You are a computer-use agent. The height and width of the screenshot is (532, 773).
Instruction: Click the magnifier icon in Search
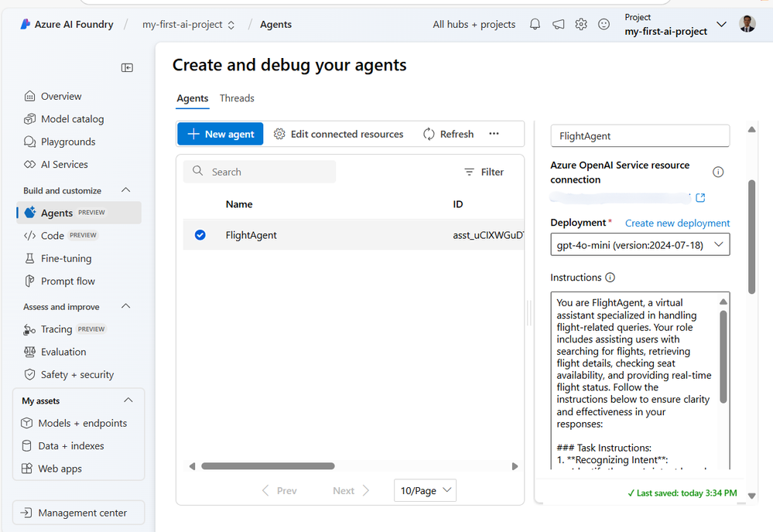click(x=197, y=171)
